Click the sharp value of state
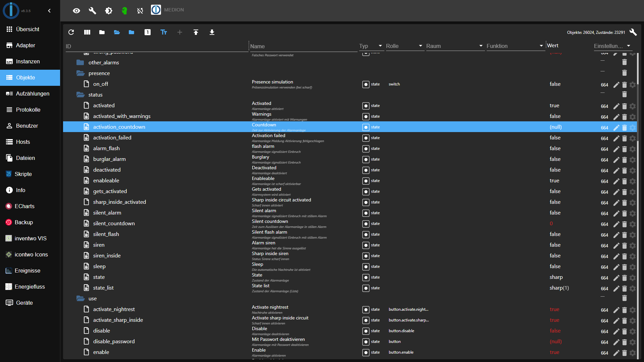This screenshot has width=644, height=362. pyautogui.click(x=556, y=277)
